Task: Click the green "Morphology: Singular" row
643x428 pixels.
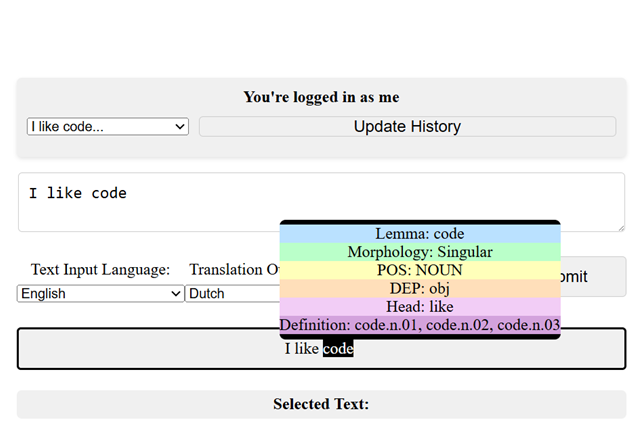Action: 419,252
